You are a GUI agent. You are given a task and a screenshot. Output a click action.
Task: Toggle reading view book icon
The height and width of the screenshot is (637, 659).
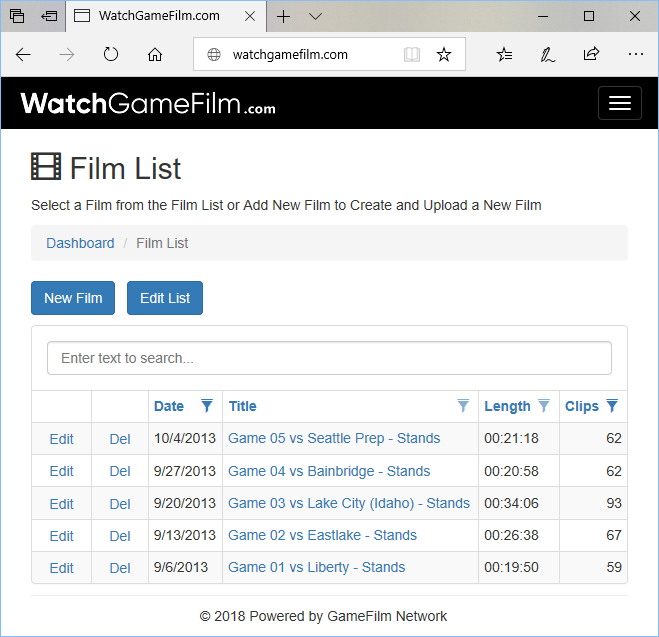click(x=411, y=54)
